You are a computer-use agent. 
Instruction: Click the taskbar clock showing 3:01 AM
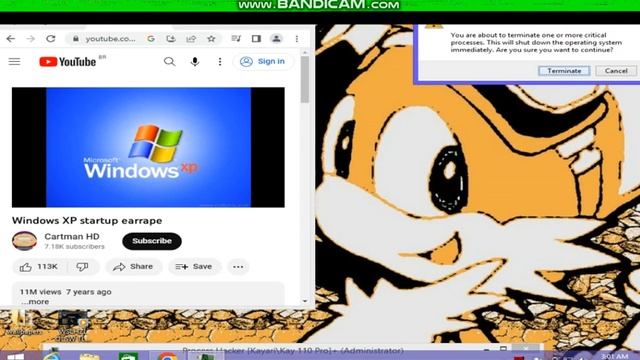pyautogui.click(x=615, y=357)
